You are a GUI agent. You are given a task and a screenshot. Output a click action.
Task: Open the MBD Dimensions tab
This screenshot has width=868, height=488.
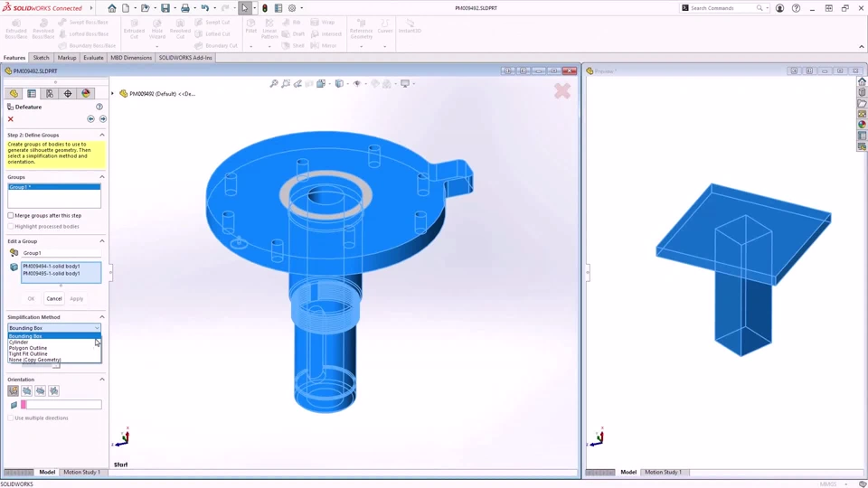(x=131, y=58)
